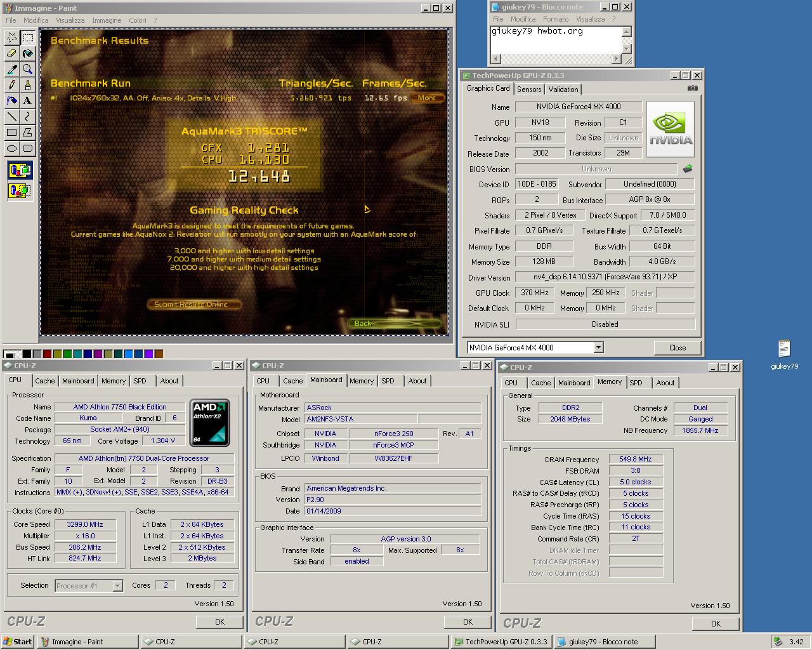Choose the Pencil tool in Paint
Screen dimensions: 812x650
[11, 85]
